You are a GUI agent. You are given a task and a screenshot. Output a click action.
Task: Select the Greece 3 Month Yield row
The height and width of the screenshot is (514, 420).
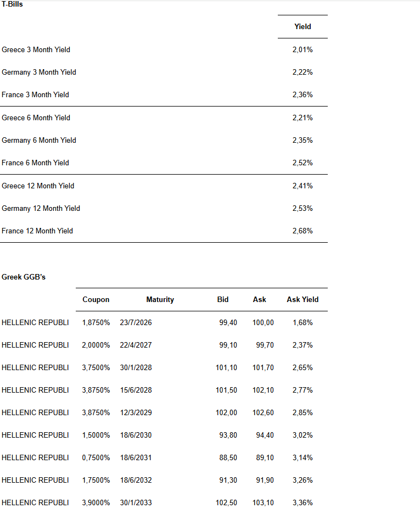(x=164, y=49)
